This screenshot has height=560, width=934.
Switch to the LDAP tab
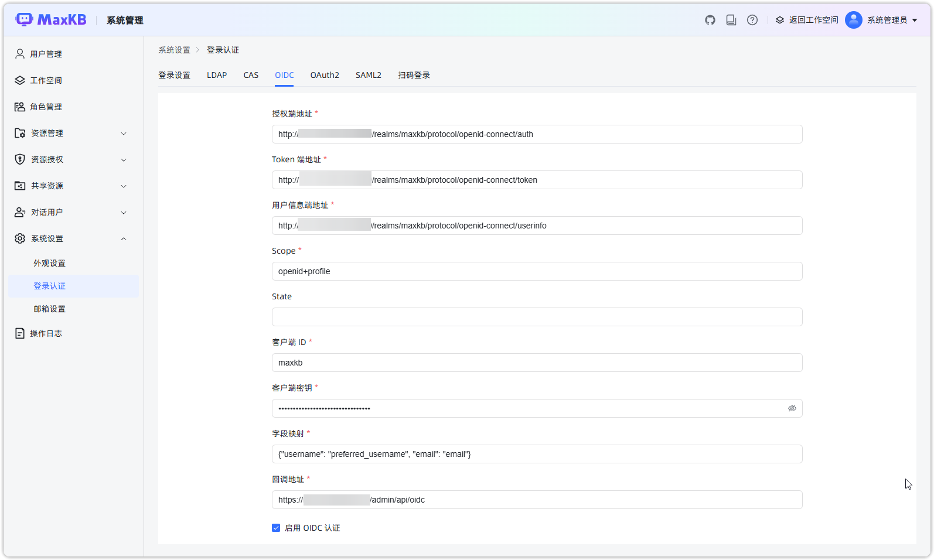pos(217,75)
